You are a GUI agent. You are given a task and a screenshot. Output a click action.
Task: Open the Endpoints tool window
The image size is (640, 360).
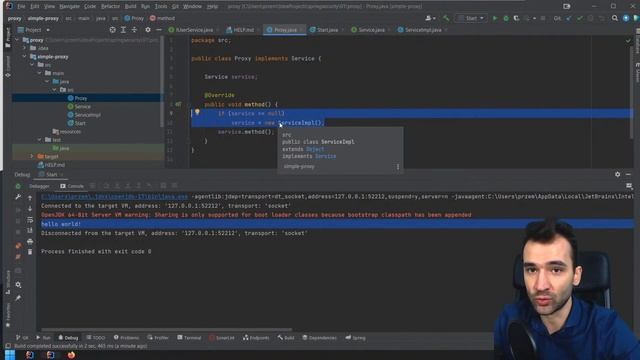pos(256,338)
